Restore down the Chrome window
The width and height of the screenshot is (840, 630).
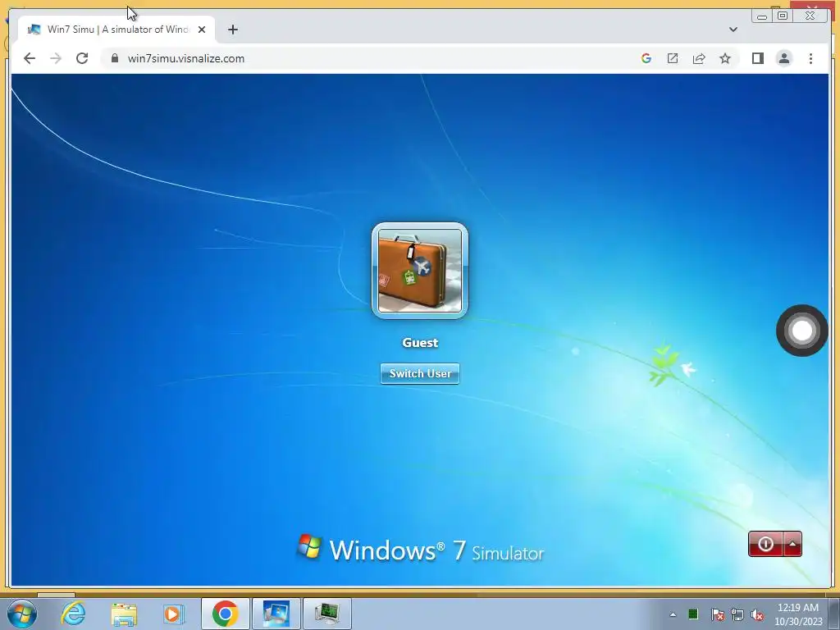tap(782, 16)
